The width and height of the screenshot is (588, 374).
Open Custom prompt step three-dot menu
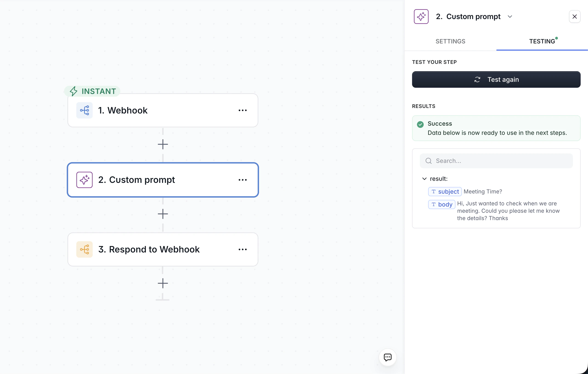click(243, 180)
